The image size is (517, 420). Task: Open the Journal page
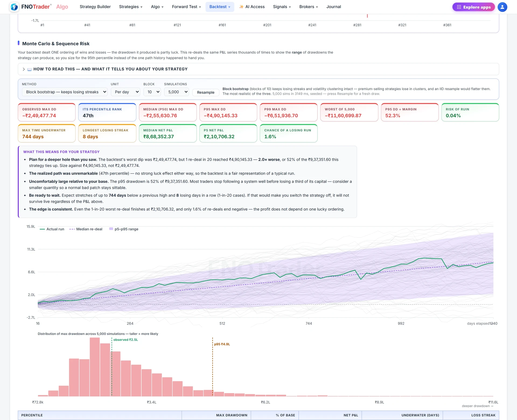[x=334, y=7]
